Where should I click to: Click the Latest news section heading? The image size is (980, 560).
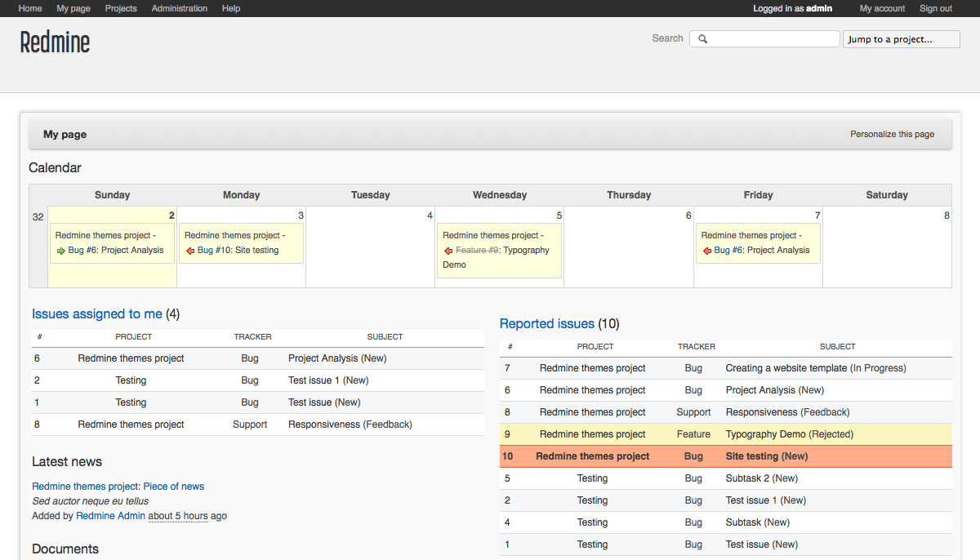click(67, 461)
